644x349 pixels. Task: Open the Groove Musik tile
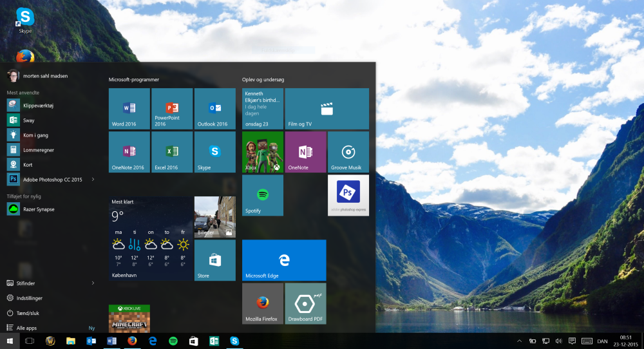[x=348, y=152]
